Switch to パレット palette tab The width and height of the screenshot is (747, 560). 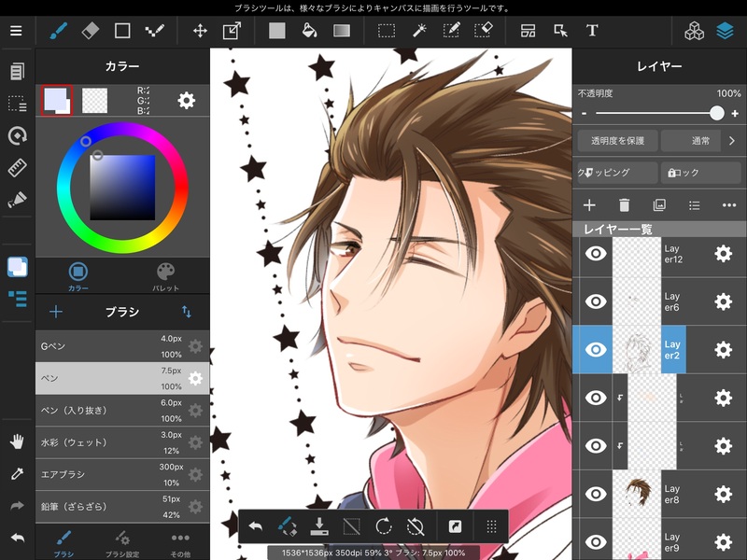[x=166, y=276]
